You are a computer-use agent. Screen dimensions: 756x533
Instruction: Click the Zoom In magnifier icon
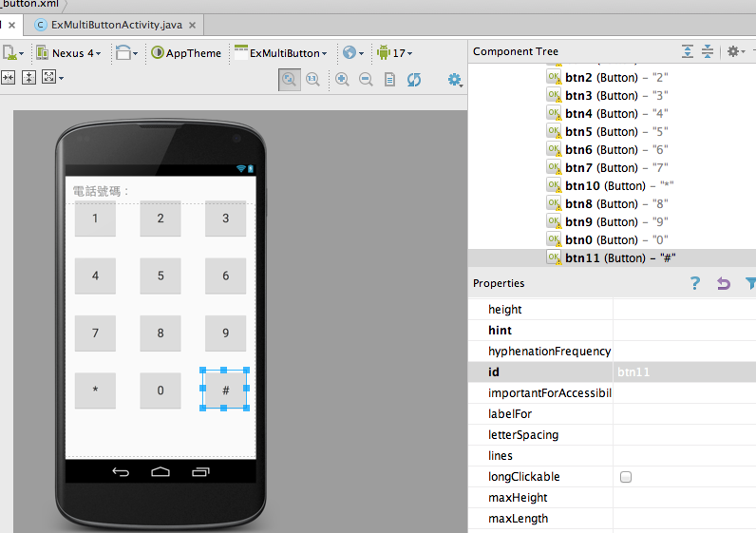coord(342,80)
